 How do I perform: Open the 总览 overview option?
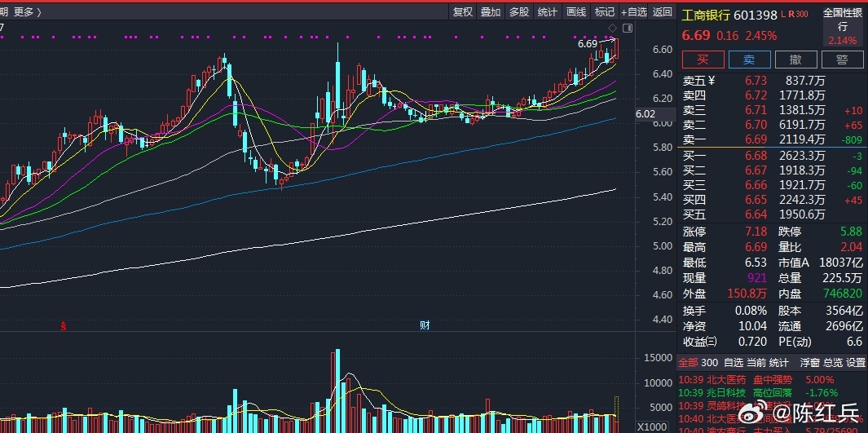[x=833, y=363]
